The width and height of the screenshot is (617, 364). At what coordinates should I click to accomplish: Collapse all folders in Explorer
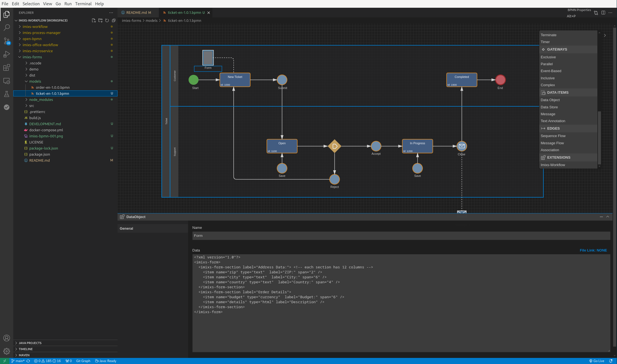point(114,20)
